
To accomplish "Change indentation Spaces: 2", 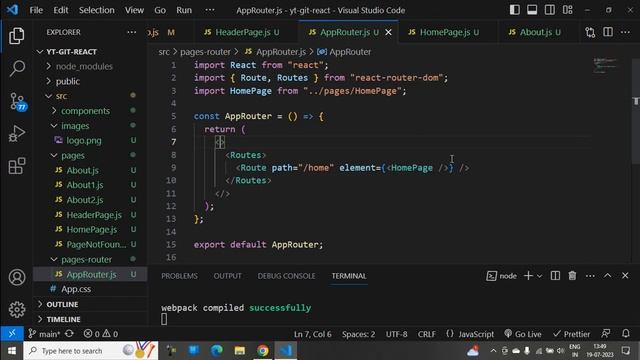I will click(x=358, y=334).
